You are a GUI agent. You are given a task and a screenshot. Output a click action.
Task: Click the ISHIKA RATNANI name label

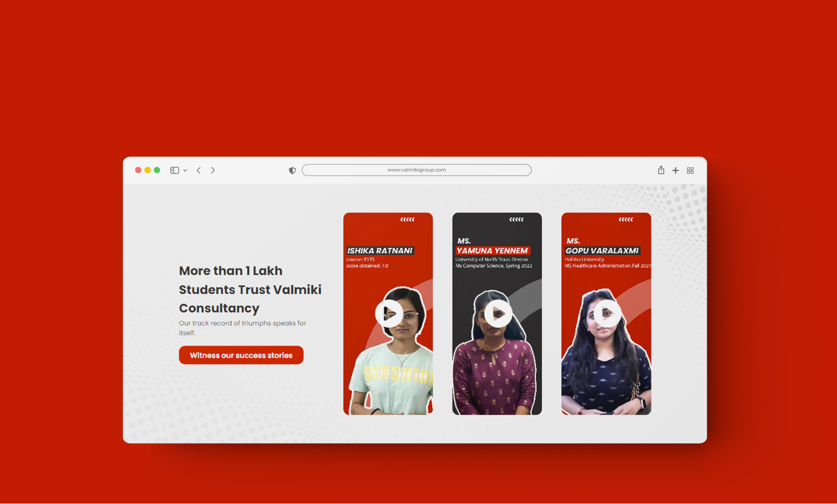pyautogui.click(x=380, y=250)
